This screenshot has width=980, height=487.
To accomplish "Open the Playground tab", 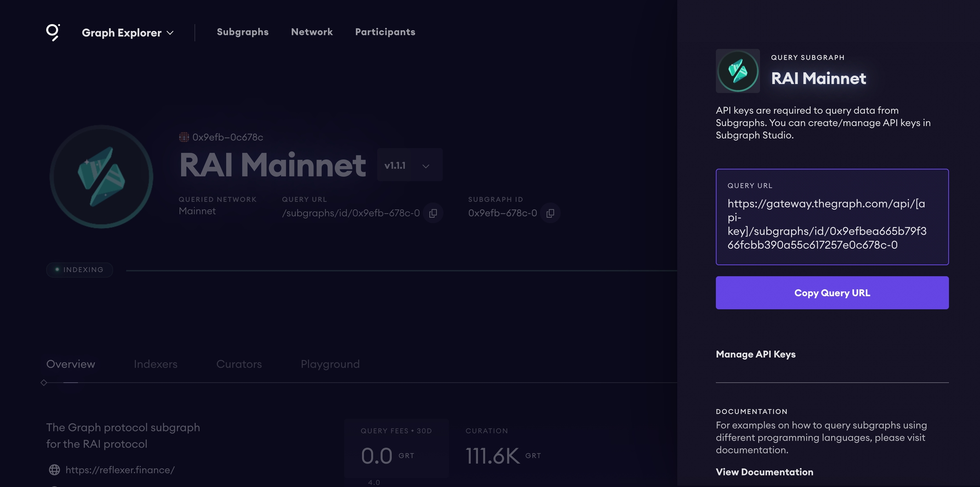I will pyautogui.click(x=330, y=364).
